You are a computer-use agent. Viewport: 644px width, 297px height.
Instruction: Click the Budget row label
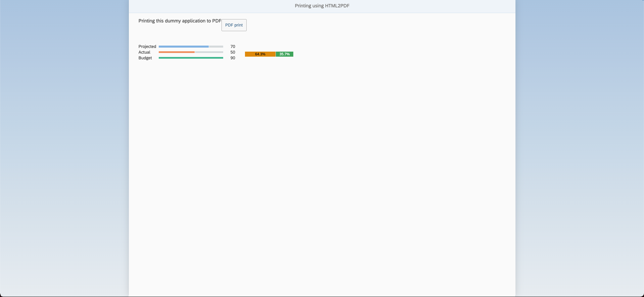[145, 58]
